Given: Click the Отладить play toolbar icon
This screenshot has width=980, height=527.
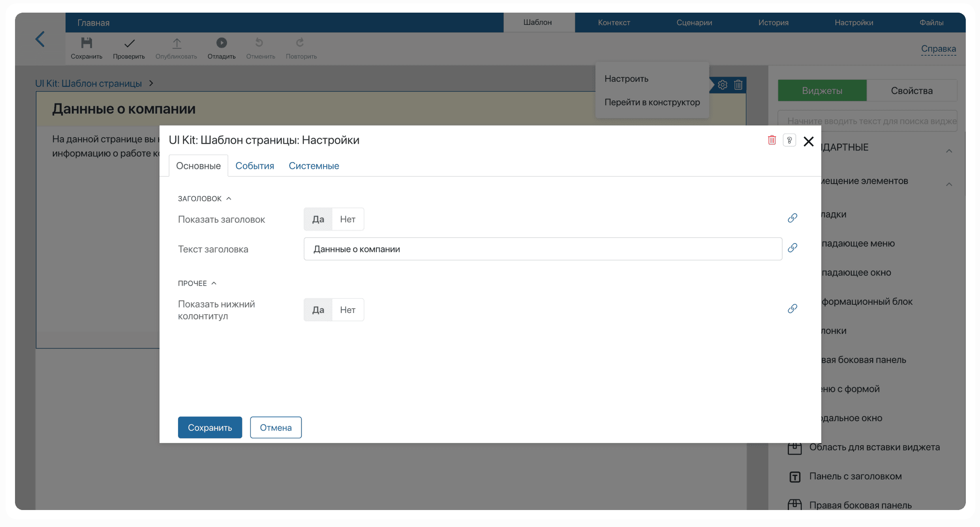Looking at the screenshot, I should click(222, 43).
